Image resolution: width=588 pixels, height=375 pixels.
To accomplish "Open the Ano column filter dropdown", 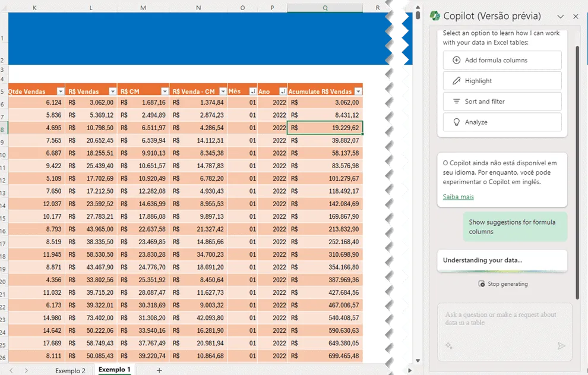I will pyautogui.click(x=283, y=91).
